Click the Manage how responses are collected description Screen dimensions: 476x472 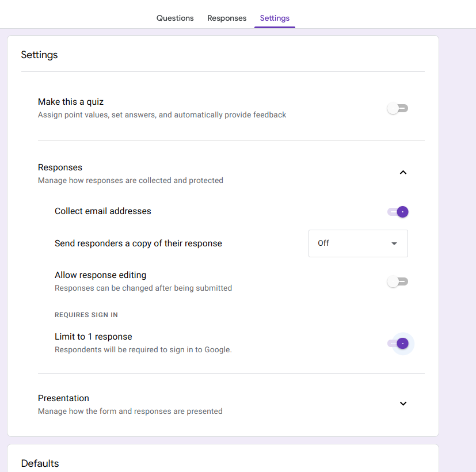tap(131, 181)
